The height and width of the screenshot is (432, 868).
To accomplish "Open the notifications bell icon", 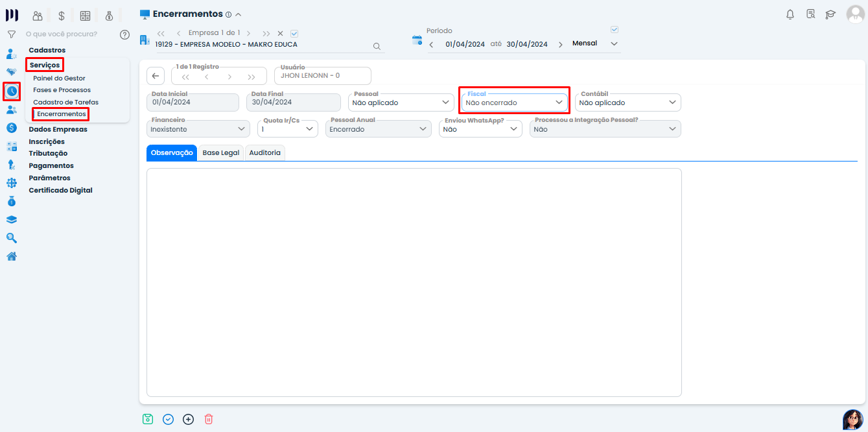I will [x=790, y=14].
